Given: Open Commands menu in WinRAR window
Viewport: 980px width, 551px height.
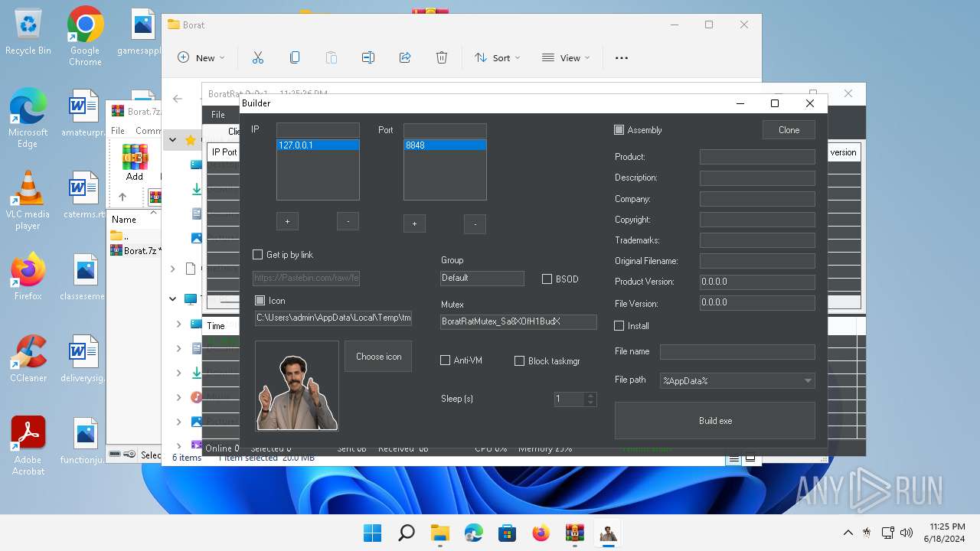Looking at the screenshot, I should point(149,131).
